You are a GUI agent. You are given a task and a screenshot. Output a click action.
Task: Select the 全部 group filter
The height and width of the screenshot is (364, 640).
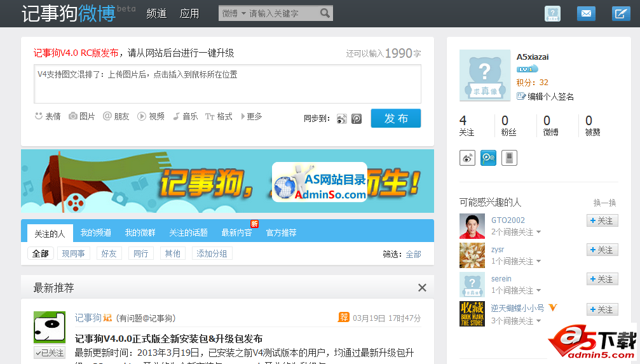point(41,253)
